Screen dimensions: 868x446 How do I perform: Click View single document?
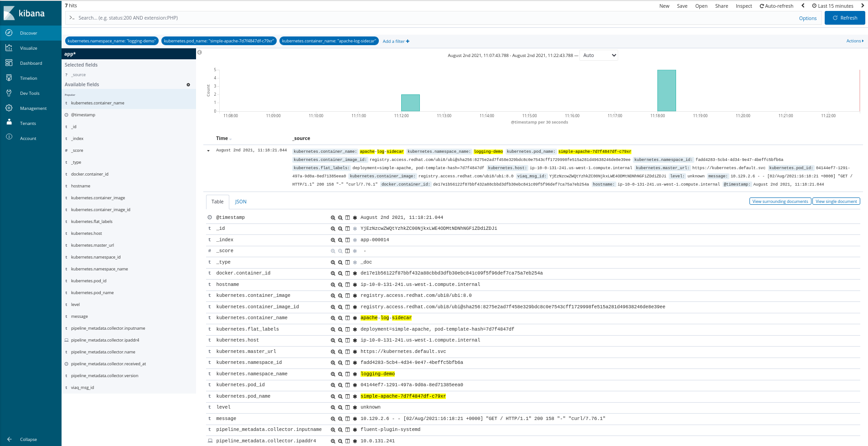[836, 201]
